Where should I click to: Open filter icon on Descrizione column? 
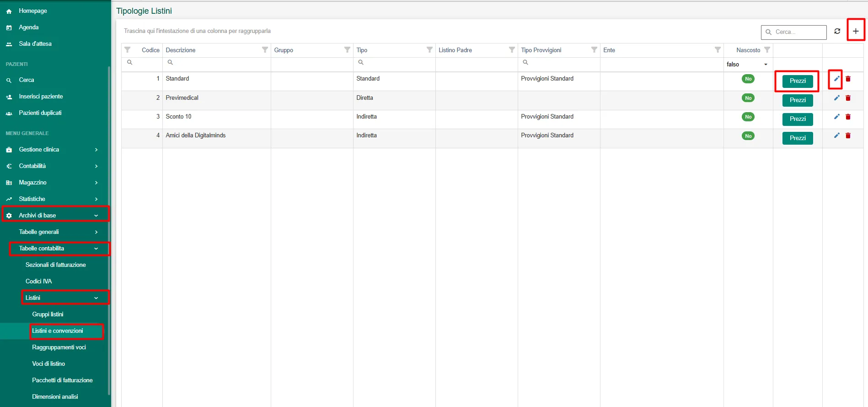click(265, 50)
